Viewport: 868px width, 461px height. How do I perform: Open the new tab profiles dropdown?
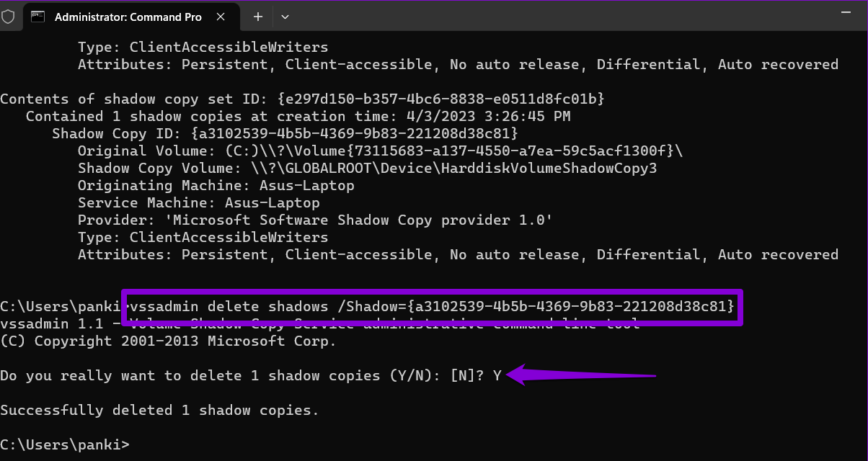(285, 17)
